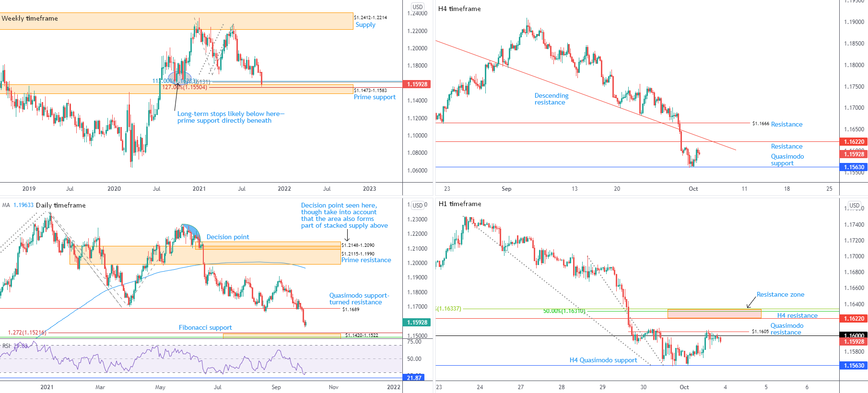Click the green 1.15928 price tag on Daily axis
Viewport: 868px width, 393px height.
click(417, 323)
